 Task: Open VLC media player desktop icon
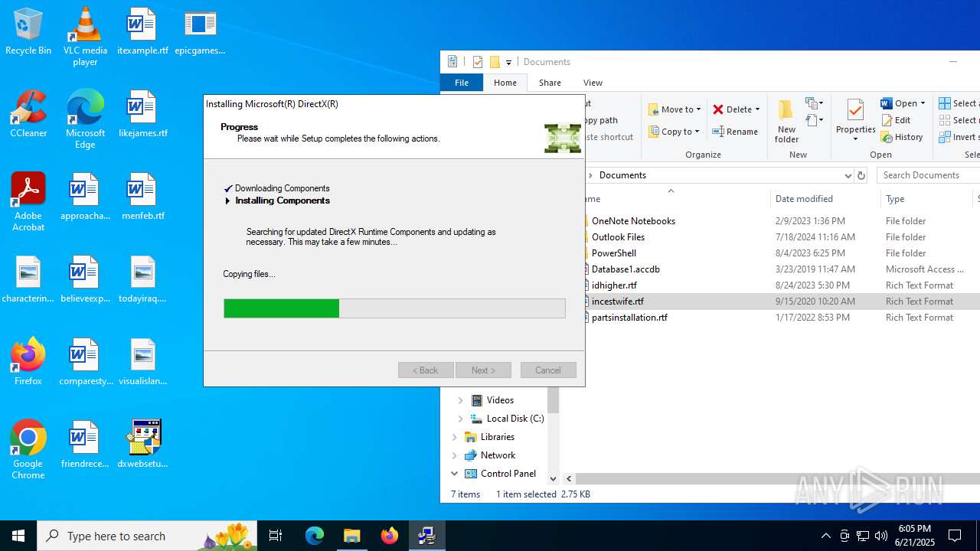point(85,37)
